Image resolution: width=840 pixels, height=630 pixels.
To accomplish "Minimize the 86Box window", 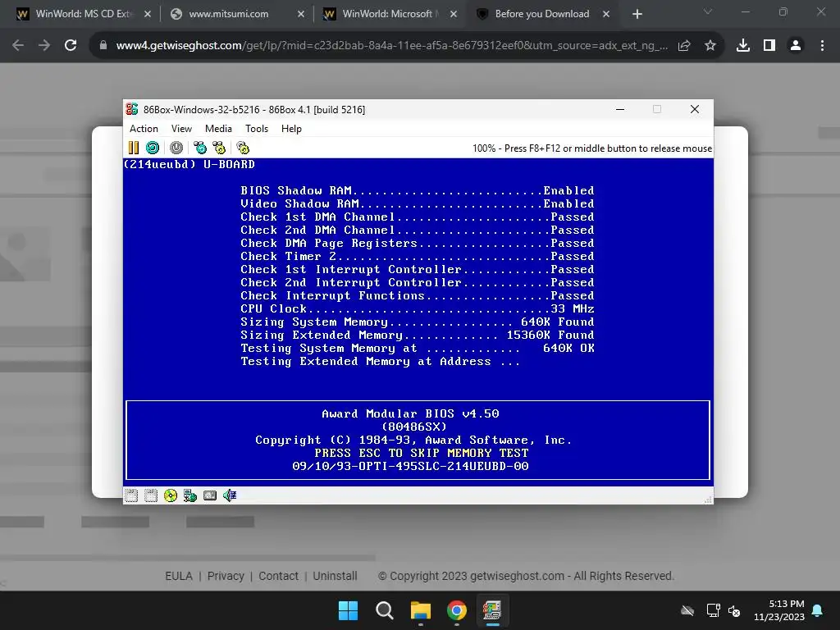I will tap(620, 109).
